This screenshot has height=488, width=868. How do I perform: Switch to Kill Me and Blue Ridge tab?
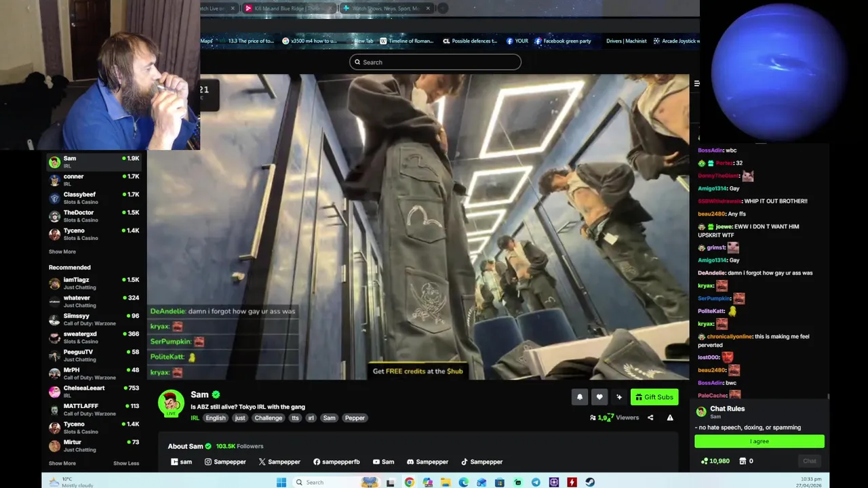coord(288,8)
